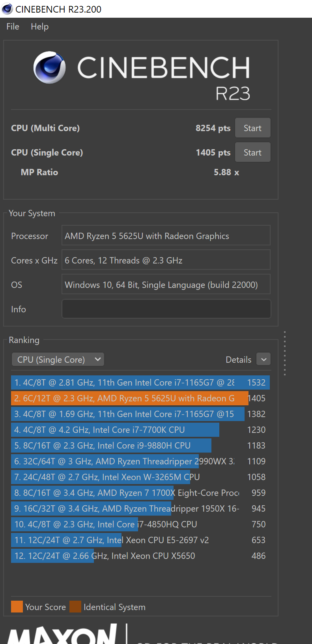
Task: Select ranking row 9 Threadripper 1950X
Action: (140, 509)
